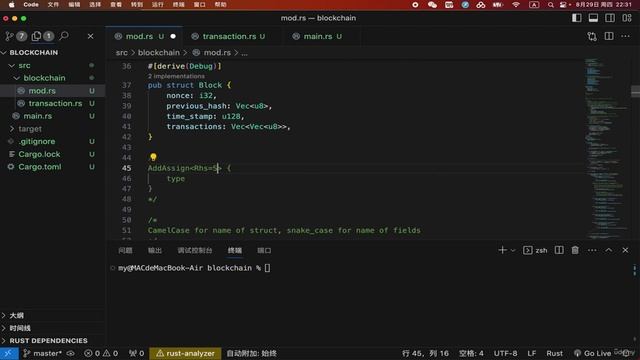Split the editor to the right
640x360 pixels.
coord(609,36)
